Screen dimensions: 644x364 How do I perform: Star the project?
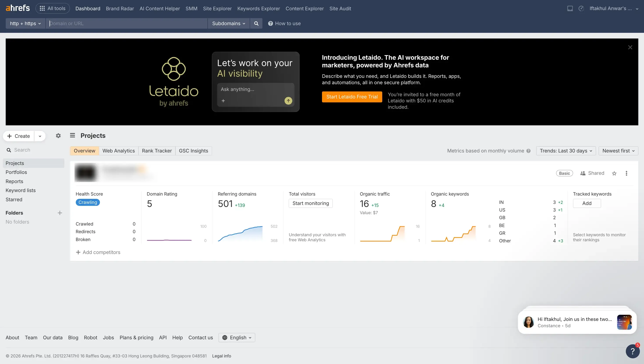(614, 173)
